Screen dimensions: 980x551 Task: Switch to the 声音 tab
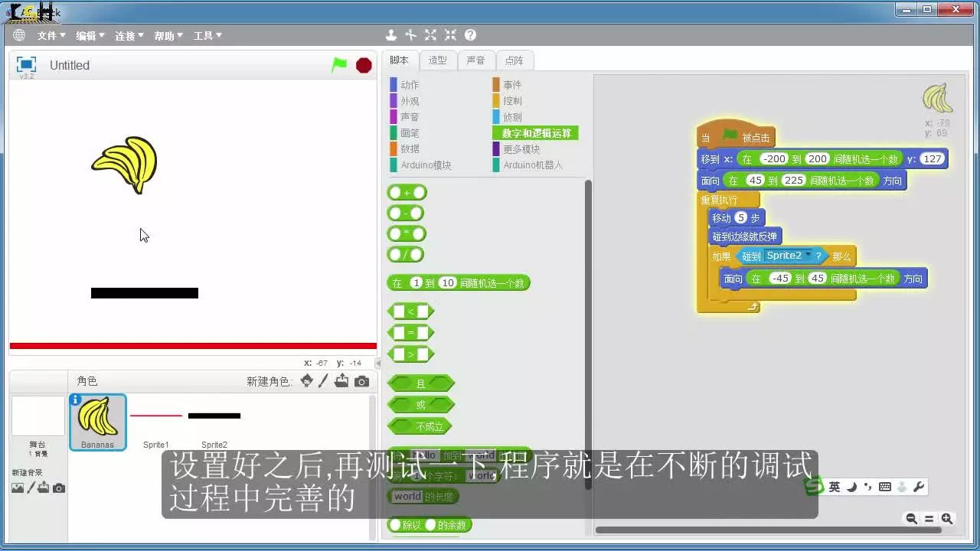(476, 60)
